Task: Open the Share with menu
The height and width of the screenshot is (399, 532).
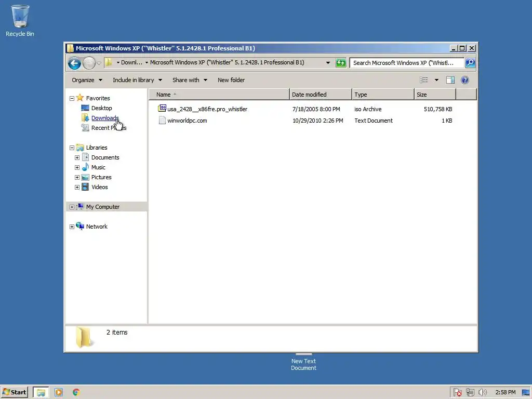Action: (x=190, y=80)
